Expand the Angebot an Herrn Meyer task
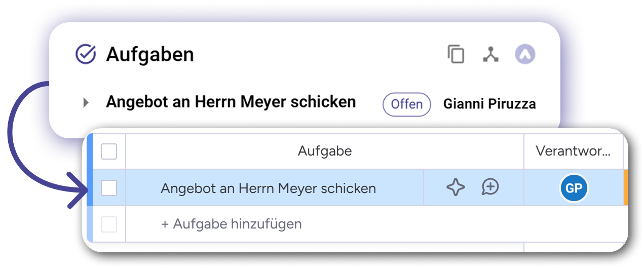This screenshot has height=268, width=644. tap(86, 103)
